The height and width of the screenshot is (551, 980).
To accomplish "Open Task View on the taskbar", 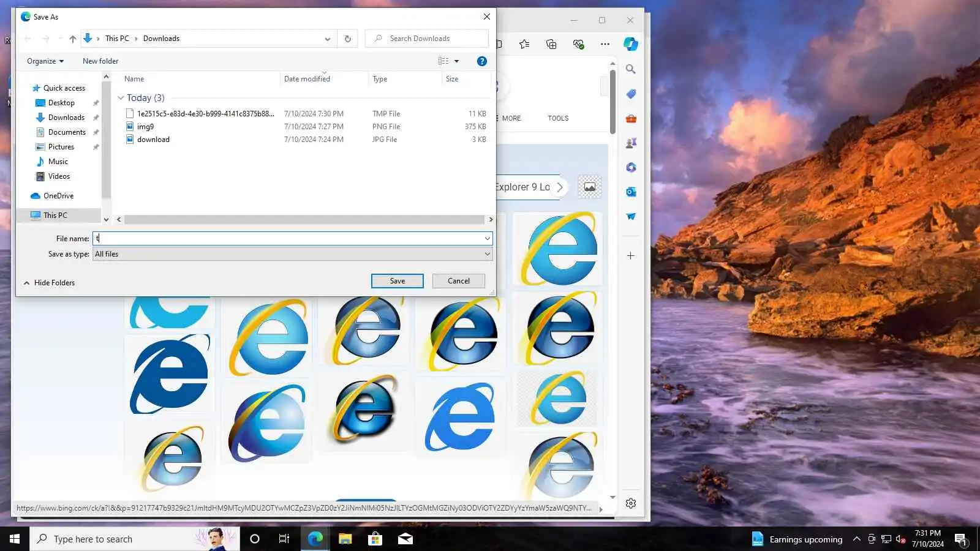I will [284, 539].
